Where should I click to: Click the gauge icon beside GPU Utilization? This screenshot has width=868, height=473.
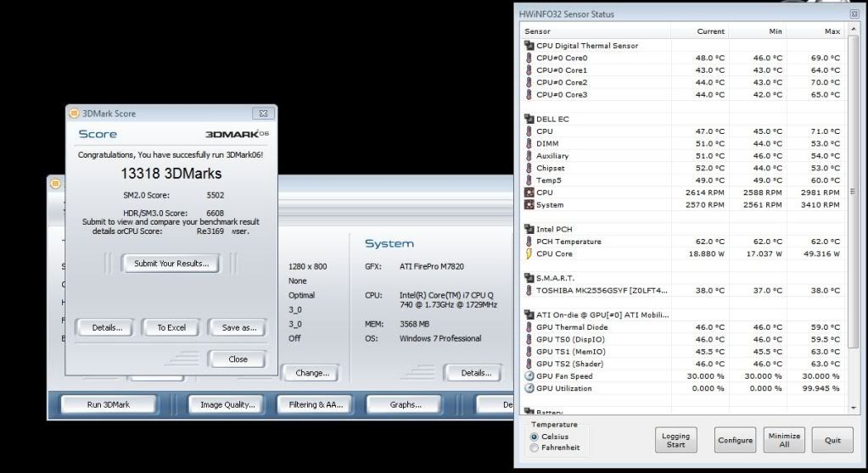pyautogui.click(x=529, y=387)
